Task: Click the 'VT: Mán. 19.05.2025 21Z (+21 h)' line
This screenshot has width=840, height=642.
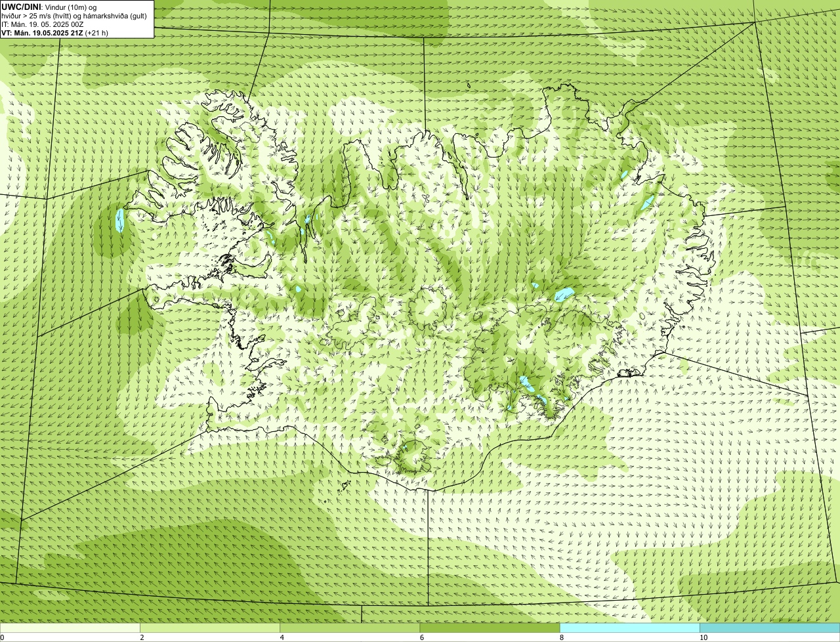Action: point(55,33)
